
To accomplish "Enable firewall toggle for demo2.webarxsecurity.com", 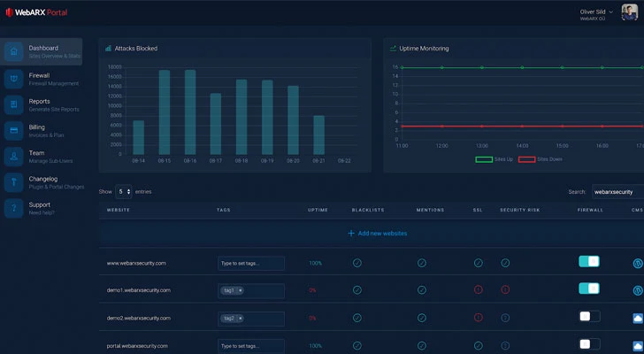I will point(590,316).
